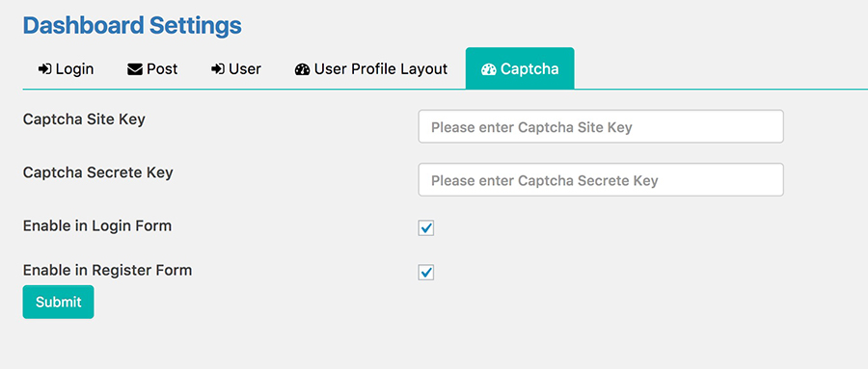Focus the Captcha Secrete Key input field
The height and width of the screenshot is (369, 868).
601,180
